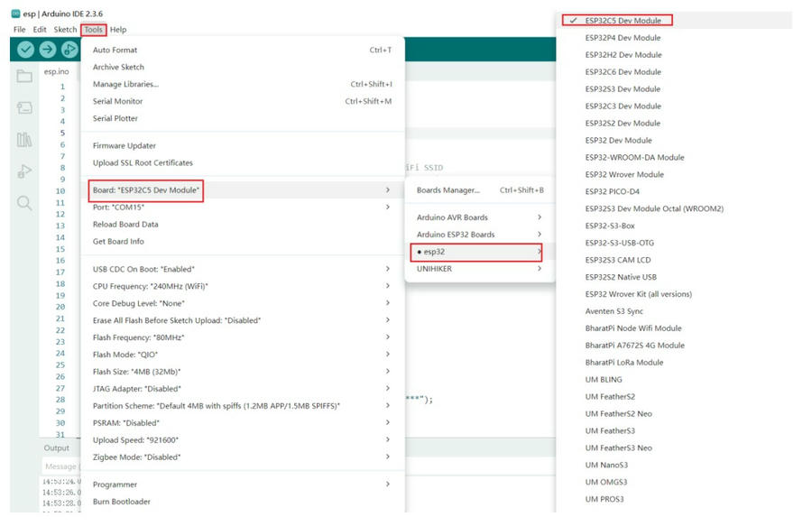Screen dimensions: 812x526
Task: Click Get Board Info entry
Action: click(243, 241)
